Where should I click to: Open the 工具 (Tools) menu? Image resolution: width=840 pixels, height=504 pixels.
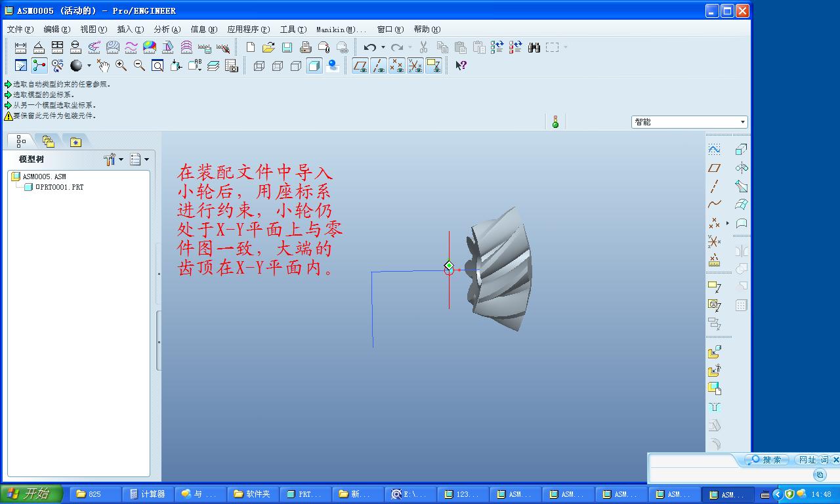pos(293,30)
